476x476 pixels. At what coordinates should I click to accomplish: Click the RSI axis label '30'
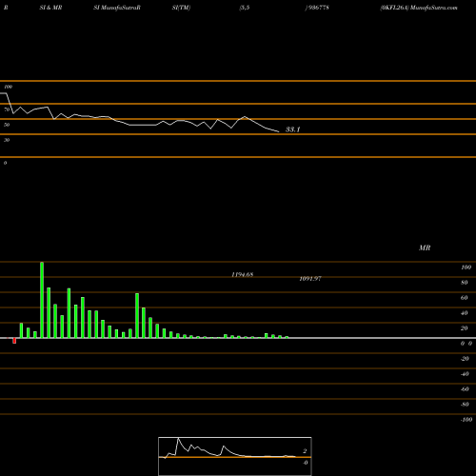point(7,140)
